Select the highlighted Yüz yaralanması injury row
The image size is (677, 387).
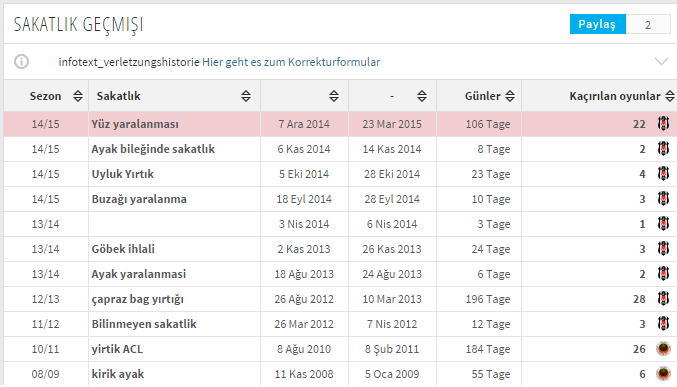pyautogui.click(x=340, y=124)
